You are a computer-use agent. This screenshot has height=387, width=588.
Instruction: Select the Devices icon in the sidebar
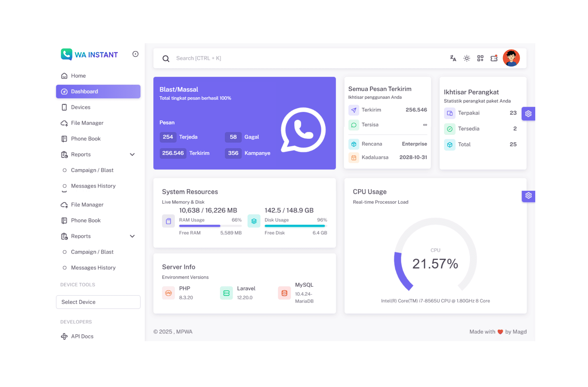(64, 107)
